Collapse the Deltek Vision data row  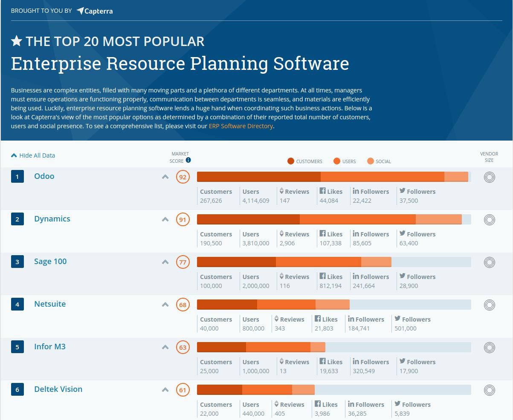(165, 390)
